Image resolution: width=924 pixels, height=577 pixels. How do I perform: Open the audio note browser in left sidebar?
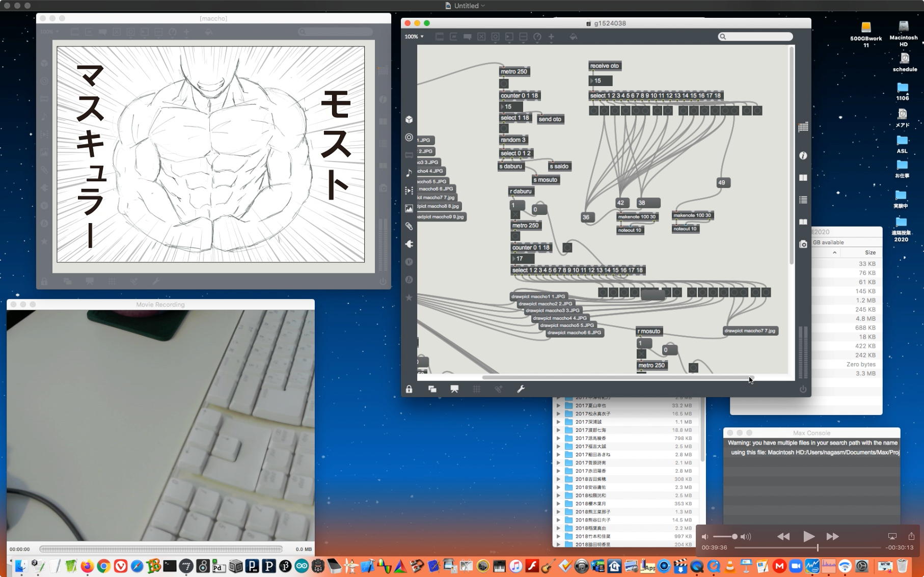click(x=409, y=173)
